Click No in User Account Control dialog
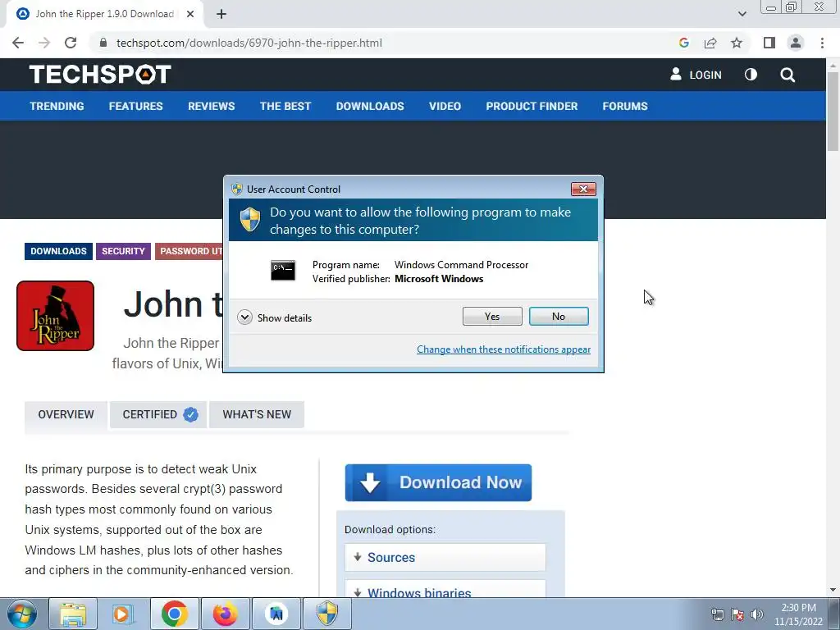The width and height of the screenshot is (840, 630). [x=558, y=317]
